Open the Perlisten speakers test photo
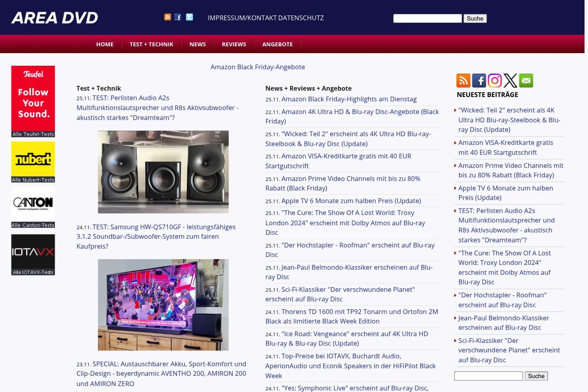588x392 pixels. tap(163, 172)
